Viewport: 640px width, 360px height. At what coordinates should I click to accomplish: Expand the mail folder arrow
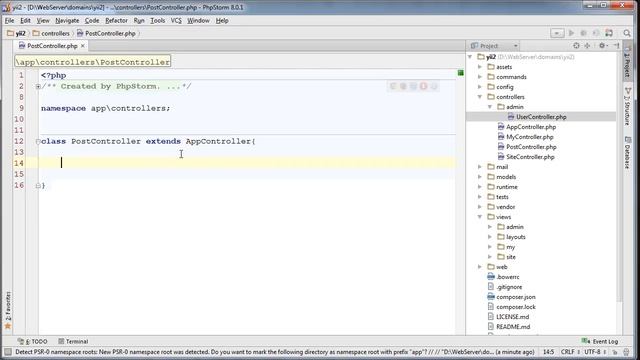click(x=480, y=167)
